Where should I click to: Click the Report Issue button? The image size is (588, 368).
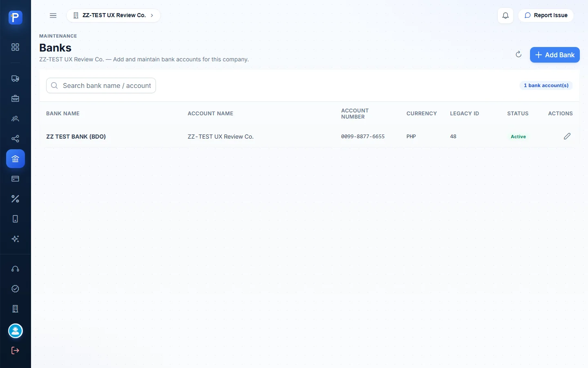pyautogui.click(x=546, y=16)
